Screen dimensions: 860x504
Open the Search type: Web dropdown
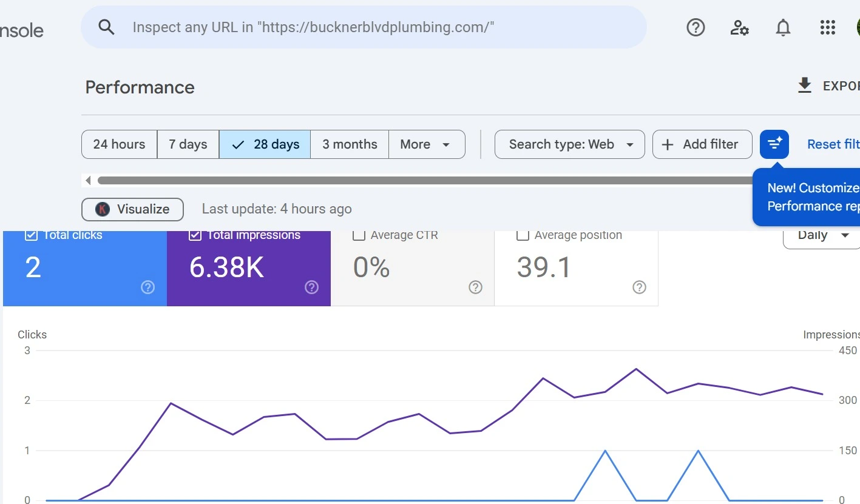[x=570, y=144]
